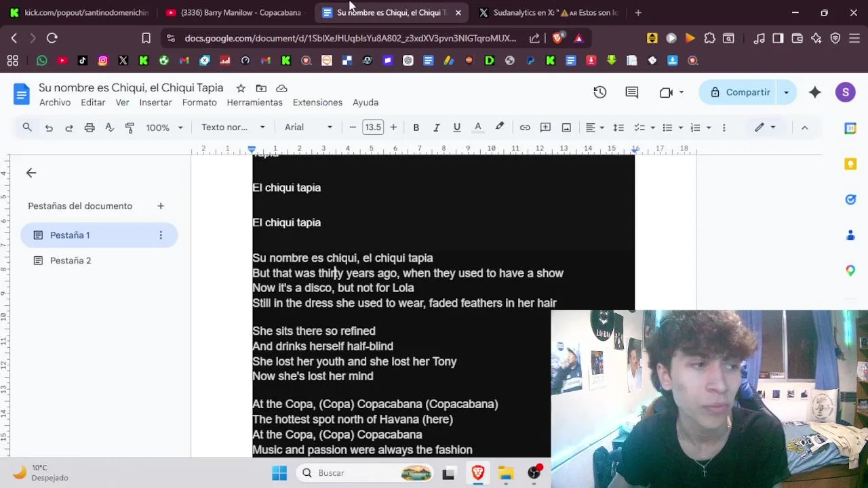View the cloud save status
Screen dimensions: 868x488
click(x=281, y=88)
